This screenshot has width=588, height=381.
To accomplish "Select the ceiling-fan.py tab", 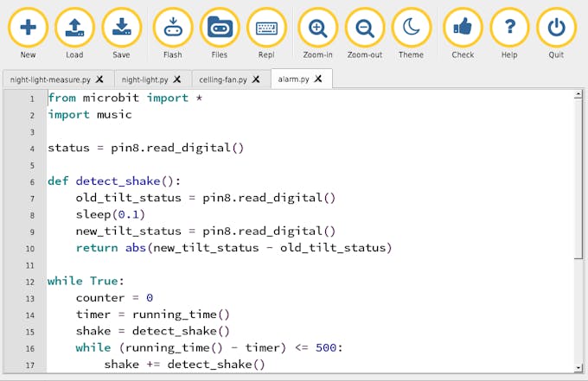I will tap(223, 79).
